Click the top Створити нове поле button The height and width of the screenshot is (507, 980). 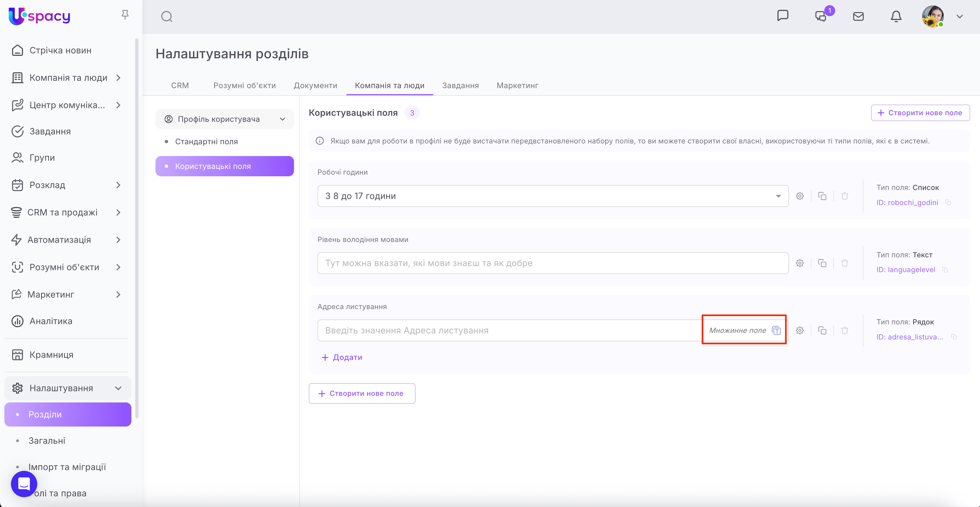[920, 113]
